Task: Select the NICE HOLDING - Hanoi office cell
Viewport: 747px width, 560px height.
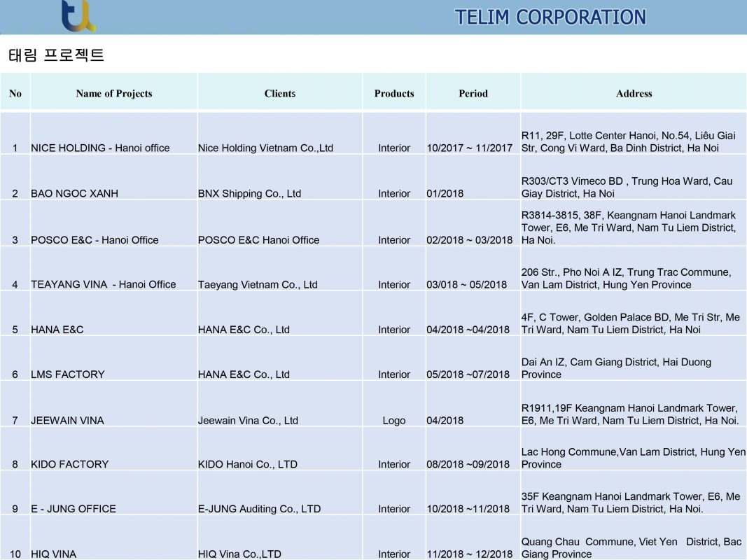Action: [100, 148]
